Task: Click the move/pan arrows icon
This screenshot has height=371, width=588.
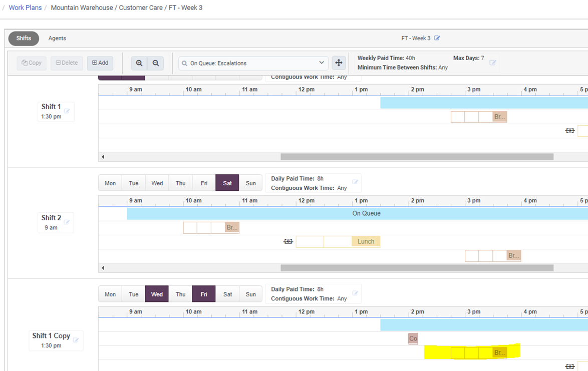Action: coord(339,63)
